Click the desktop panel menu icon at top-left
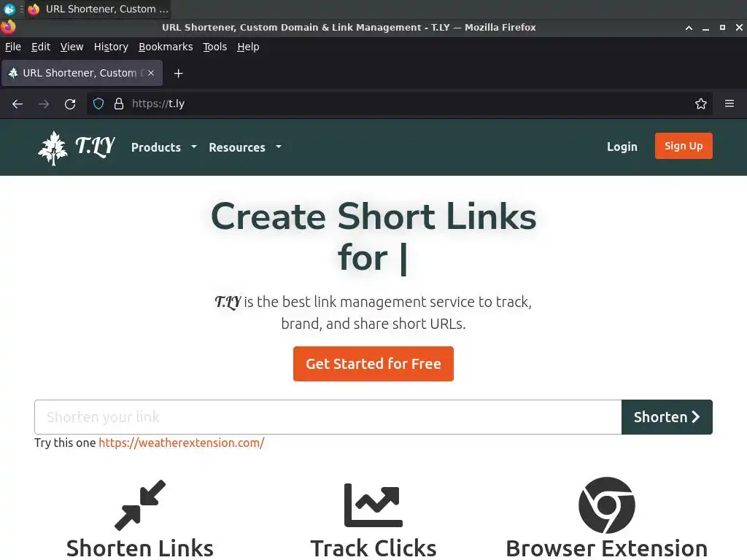This screenshot has height=560, width=747. pos(9,9)
